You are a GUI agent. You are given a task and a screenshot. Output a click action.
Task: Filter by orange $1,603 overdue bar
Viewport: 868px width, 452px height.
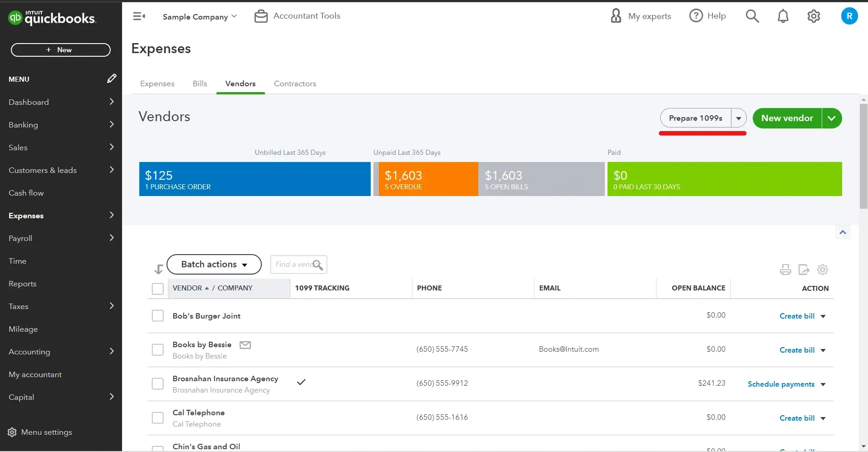point(428,179)
